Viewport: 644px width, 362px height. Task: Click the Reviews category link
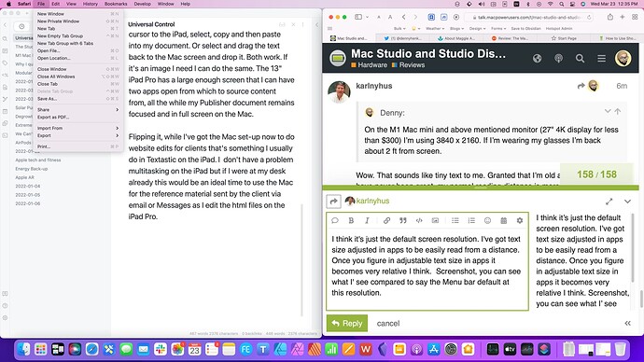coord(408,65)
